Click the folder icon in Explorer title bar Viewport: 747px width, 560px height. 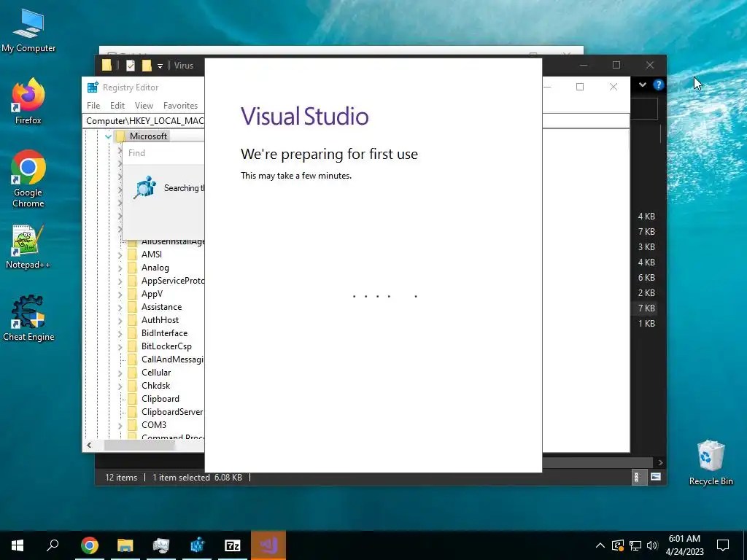tap(107, 66)
